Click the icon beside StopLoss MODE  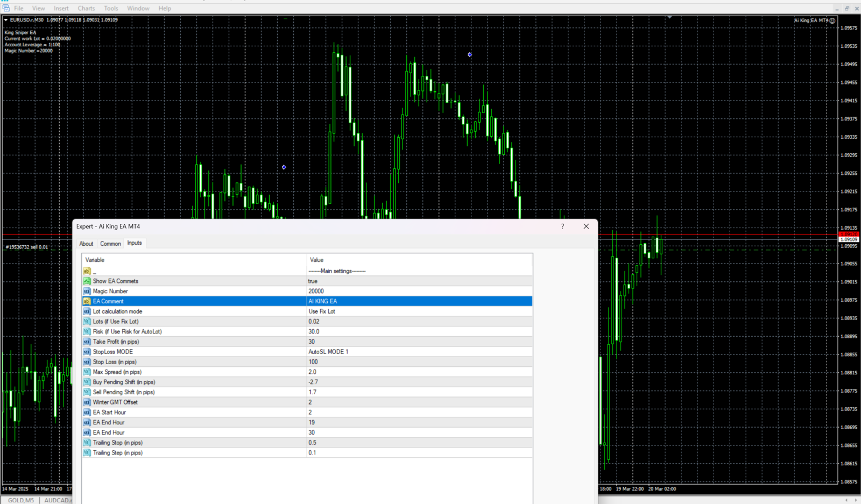point(87,352)
